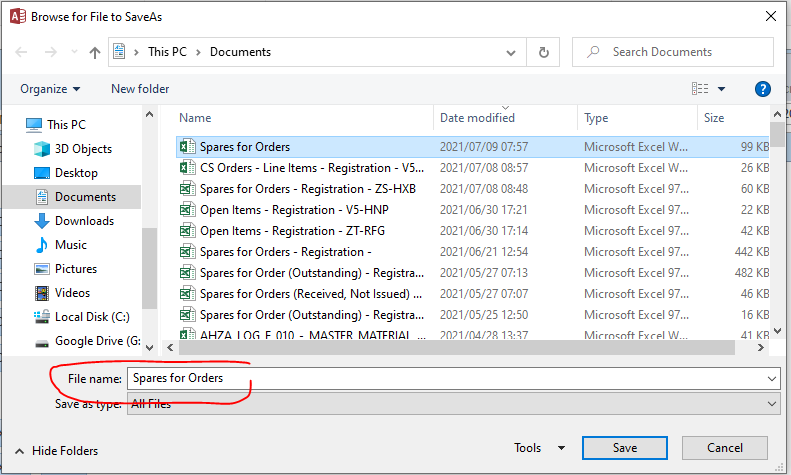
Task: Open the Tools dropdown menu
Action: (539, 448)
